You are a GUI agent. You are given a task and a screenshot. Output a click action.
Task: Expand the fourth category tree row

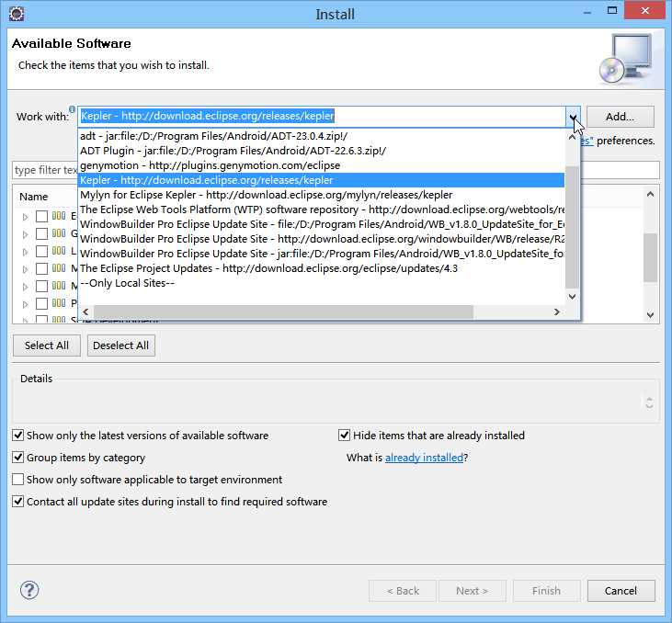tap(26, 269)
